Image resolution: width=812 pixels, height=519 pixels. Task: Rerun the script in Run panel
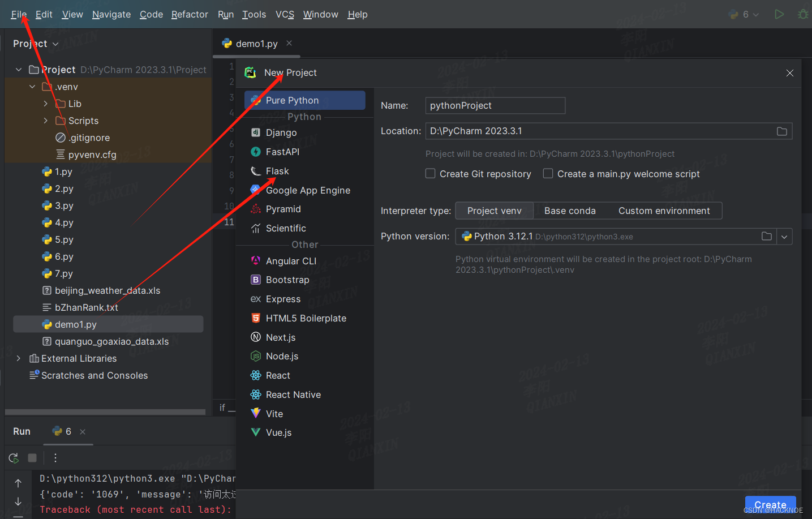click(14, 458)
